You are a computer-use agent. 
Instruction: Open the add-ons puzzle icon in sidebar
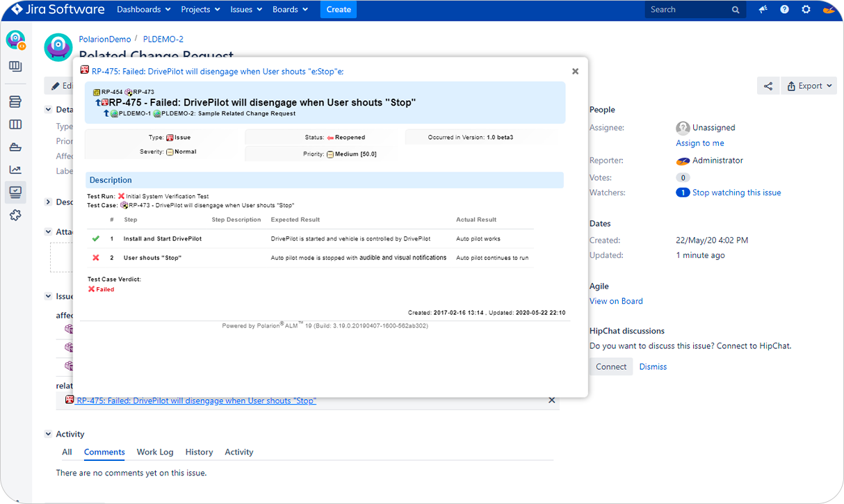pyautogui.click(x=15, y=215)
